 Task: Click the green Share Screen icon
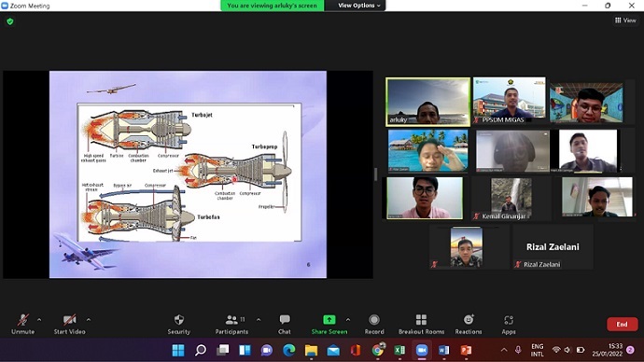point(329,319)
